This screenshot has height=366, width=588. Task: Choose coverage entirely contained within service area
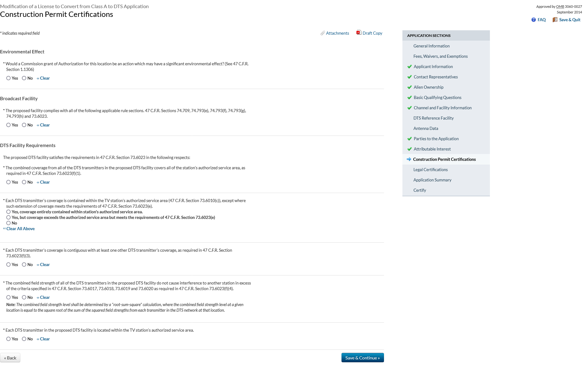click(x=8, y=212)
